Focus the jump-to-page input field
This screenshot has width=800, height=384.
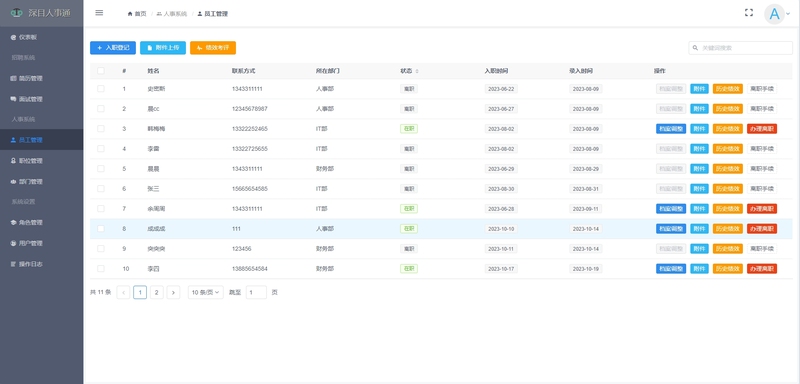[x=256, y=292]
